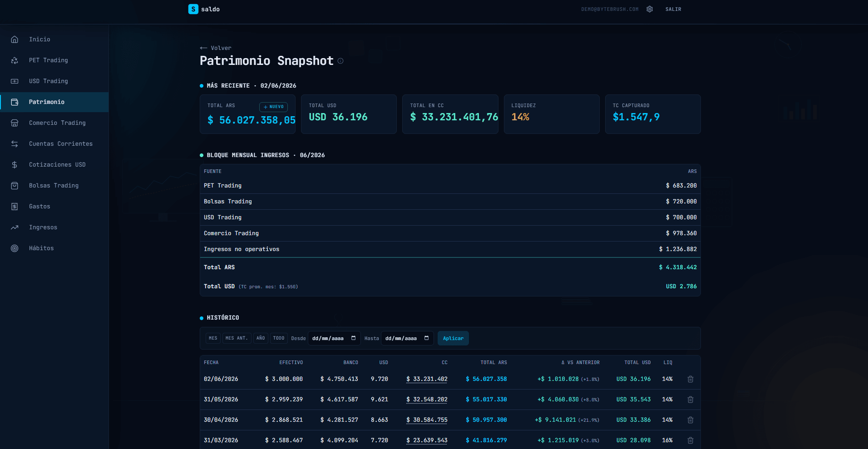Click the SALIR logout button
This screenshot has width=868, height=449.
pyautogui.click(x=673, y=9)
